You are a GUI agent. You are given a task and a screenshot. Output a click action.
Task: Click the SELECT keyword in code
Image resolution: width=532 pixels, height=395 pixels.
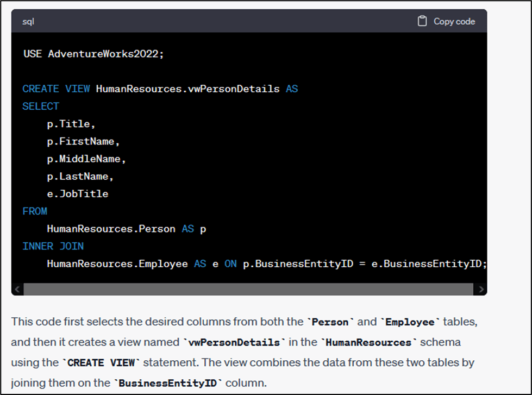pyautogui.click(x=41, y=106)
